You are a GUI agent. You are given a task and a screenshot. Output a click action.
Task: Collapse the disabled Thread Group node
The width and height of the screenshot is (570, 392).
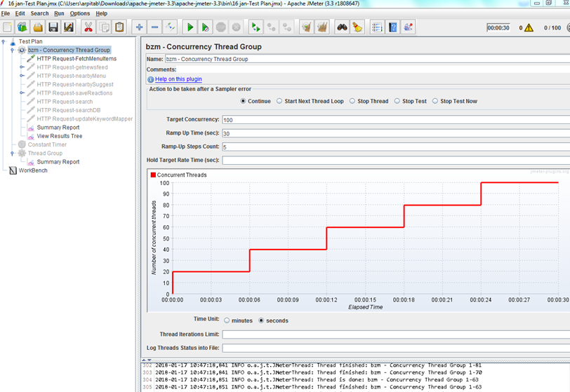click(x=13, y=154)
